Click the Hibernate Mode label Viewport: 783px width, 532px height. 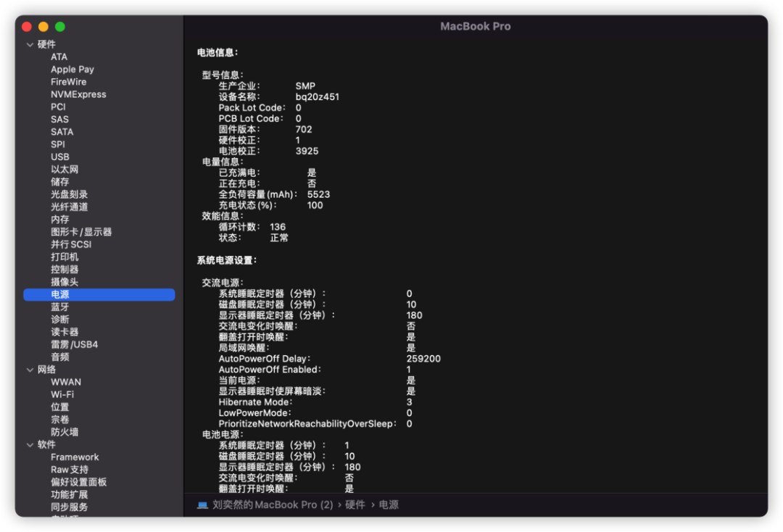tap(256, 402)
